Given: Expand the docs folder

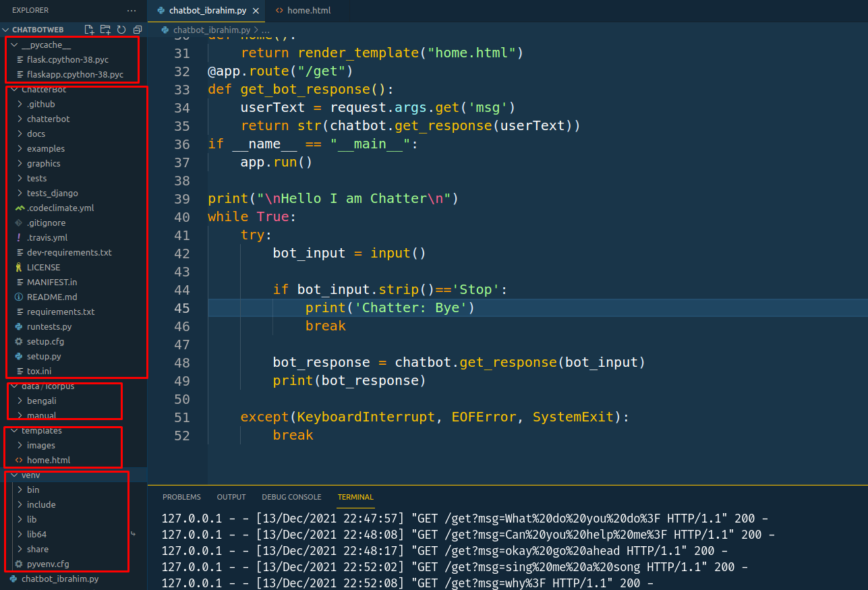Looking at the screenshot, I should point(19,134).
